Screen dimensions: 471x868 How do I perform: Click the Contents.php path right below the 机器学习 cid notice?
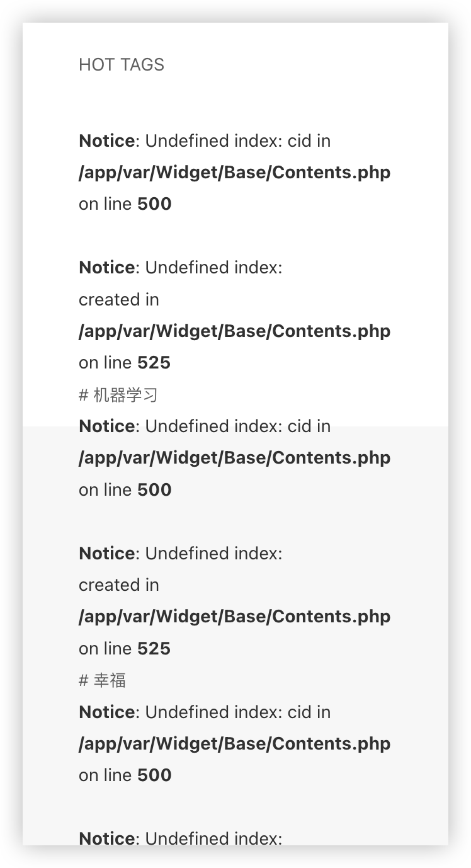(x=234, y=458)
